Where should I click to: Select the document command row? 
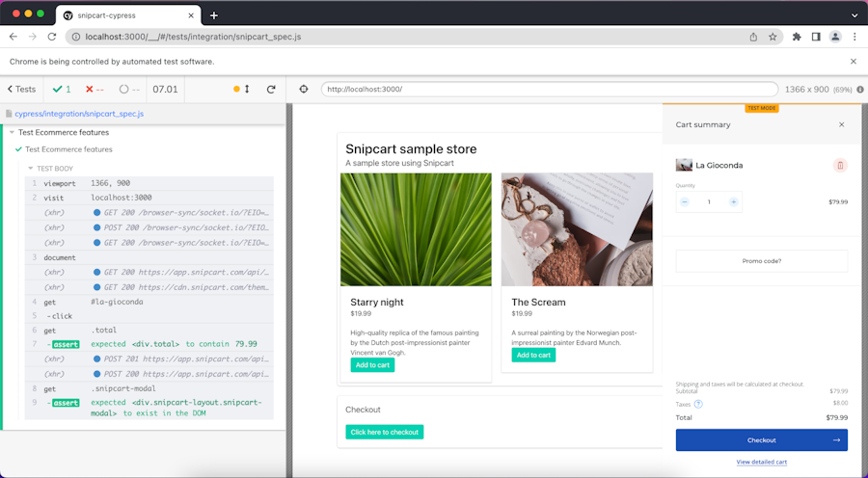tap(149, 257)
